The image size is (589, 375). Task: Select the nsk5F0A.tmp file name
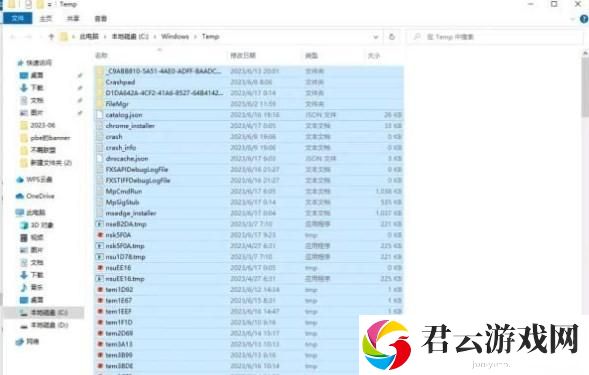(x=125, y=246)
